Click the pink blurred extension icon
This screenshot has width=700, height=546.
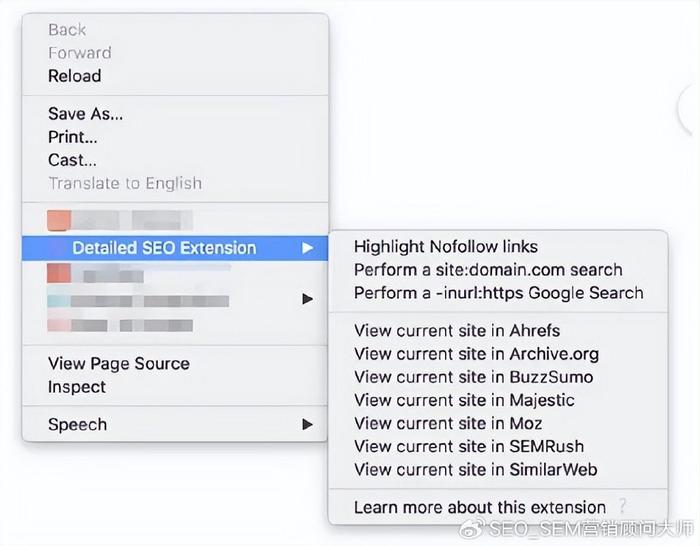(x=59, y=325)
